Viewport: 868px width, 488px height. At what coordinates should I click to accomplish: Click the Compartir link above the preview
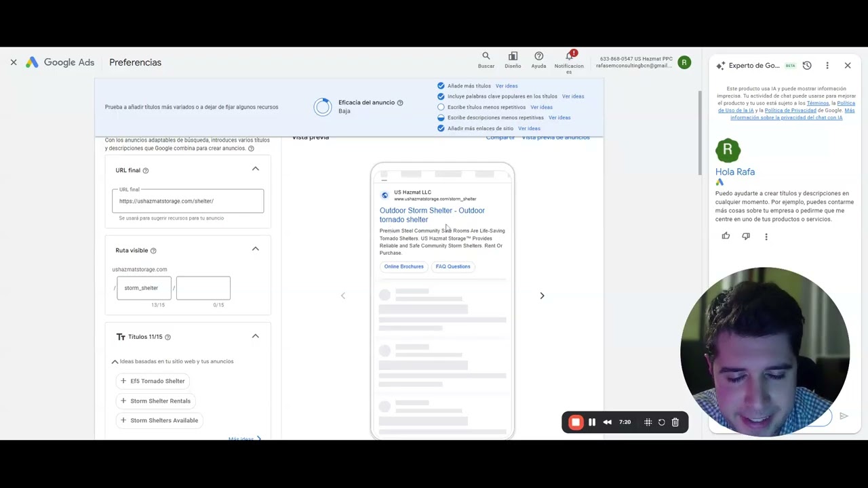click(500, 138)
